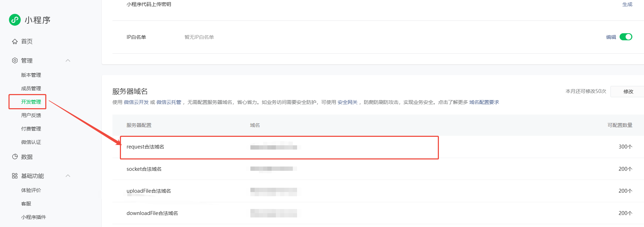Screen dimensions: 644x227
Task: Click the request合法域名 row
Action: (279, 147)
